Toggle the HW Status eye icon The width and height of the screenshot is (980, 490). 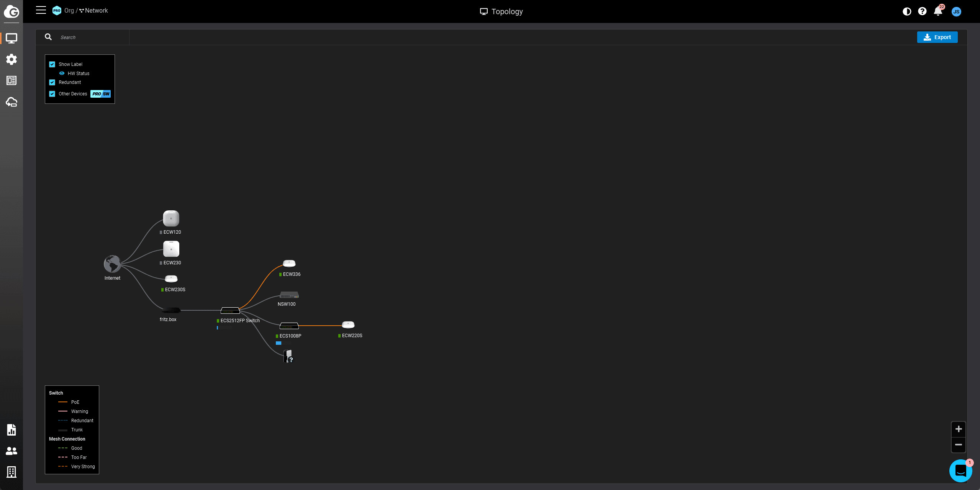pos(62,74)
